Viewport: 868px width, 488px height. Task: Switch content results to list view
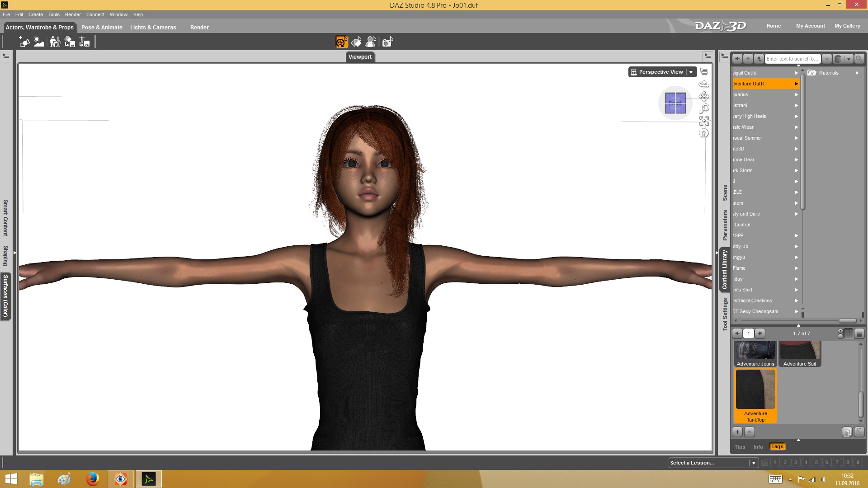pyautogui.click(x=859, y=333)
